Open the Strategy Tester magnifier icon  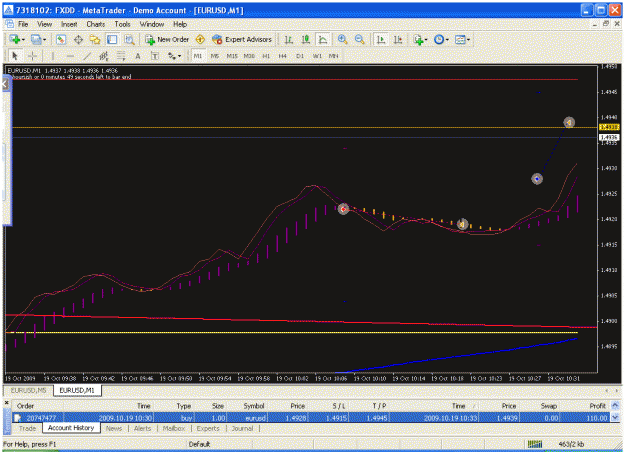(x=129, y=39)
